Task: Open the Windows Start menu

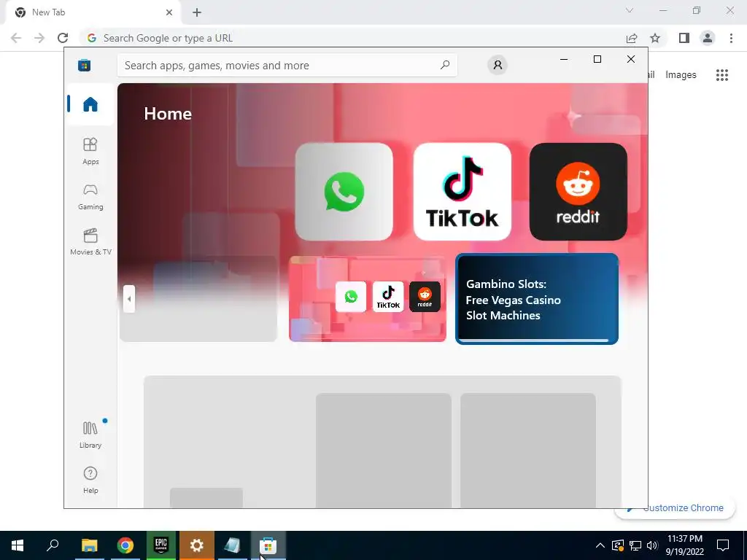Action: [18, 545]
